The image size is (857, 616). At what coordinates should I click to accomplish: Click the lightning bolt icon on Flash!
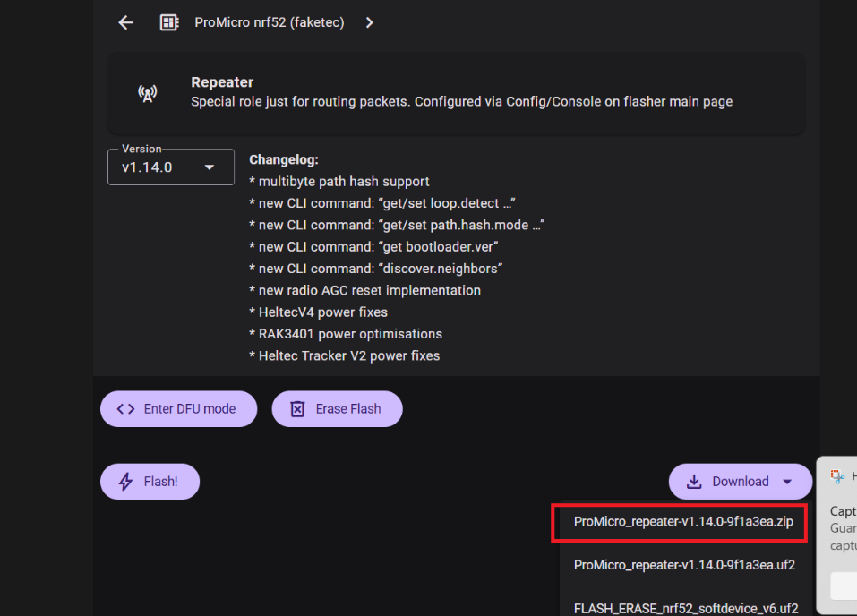(x=126, y=482)
